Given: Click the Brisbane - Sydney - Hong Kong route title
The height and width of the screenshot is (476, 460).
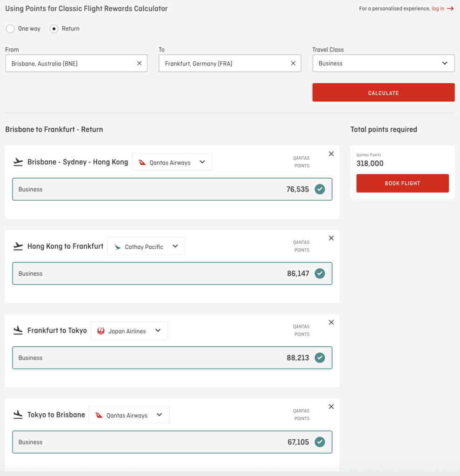Looking at the screenshot, I should (x=78, y=162).
